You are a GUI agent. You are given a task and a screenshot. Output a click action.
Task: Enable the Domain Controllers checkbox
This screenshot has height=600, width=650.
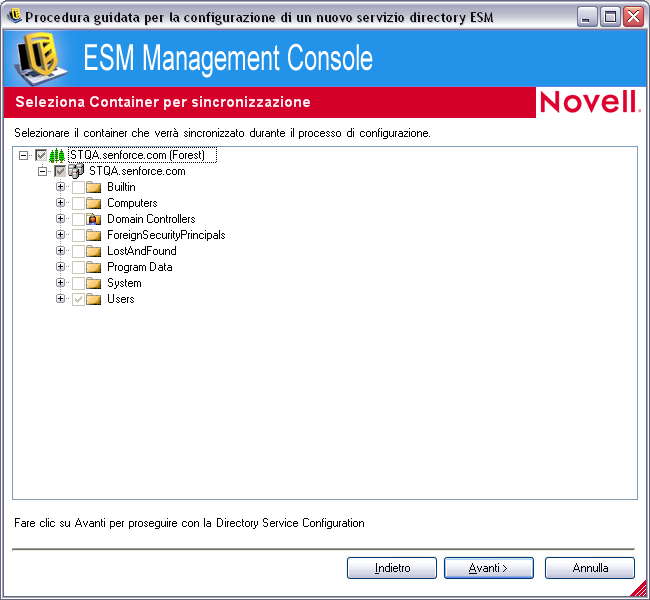pos(78,219)
